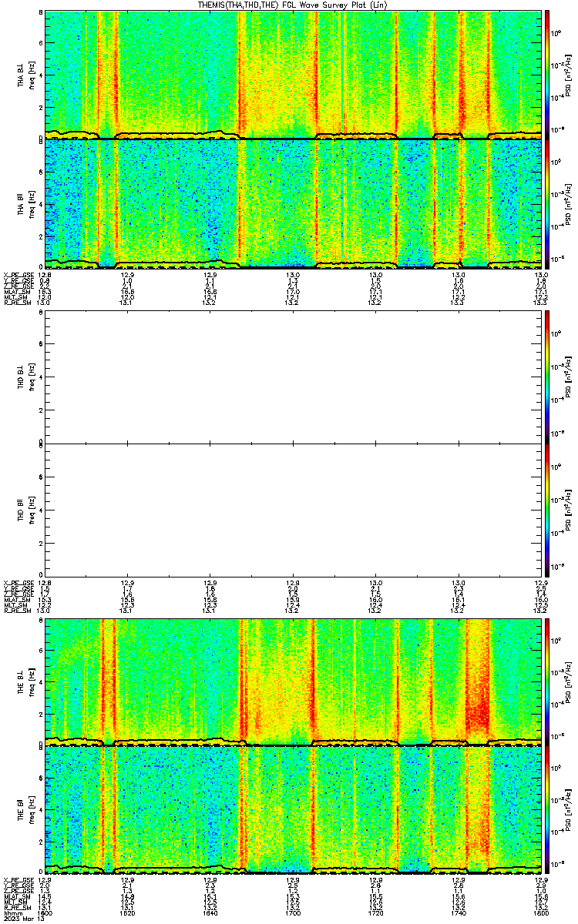
Task: Select the THA B-parallel spectrogram panel
Action: (293, 203)
